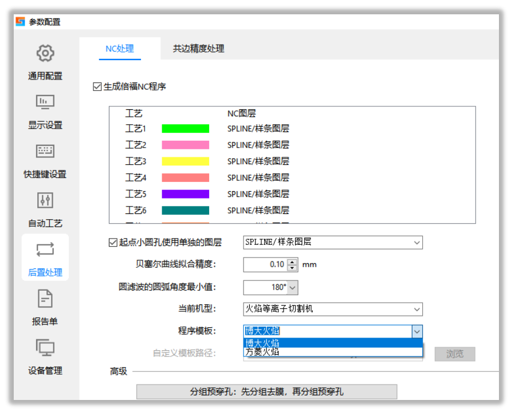Select 工艺5 NC图层 SPLINE/样条图层 cell
The image size is (519, 420).
pos(258,194)
